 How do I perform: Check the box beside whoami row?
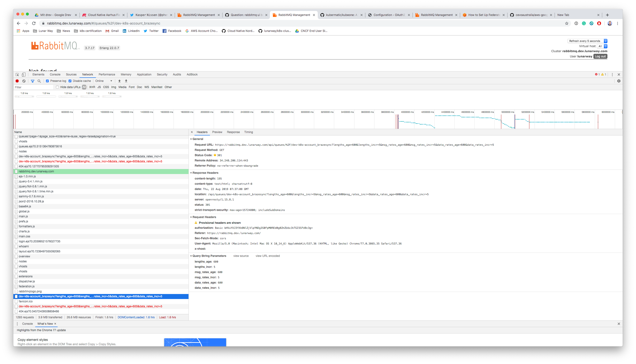coord(16,246)
